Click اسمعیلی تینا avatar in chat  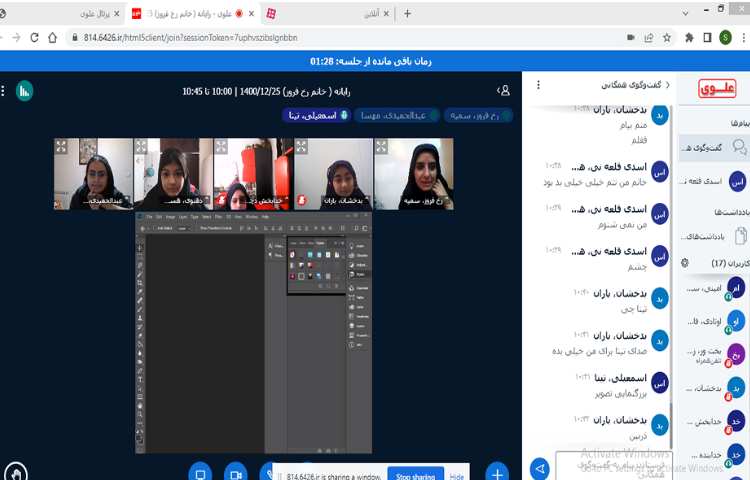pyautogui.click(x=660, y=382)
